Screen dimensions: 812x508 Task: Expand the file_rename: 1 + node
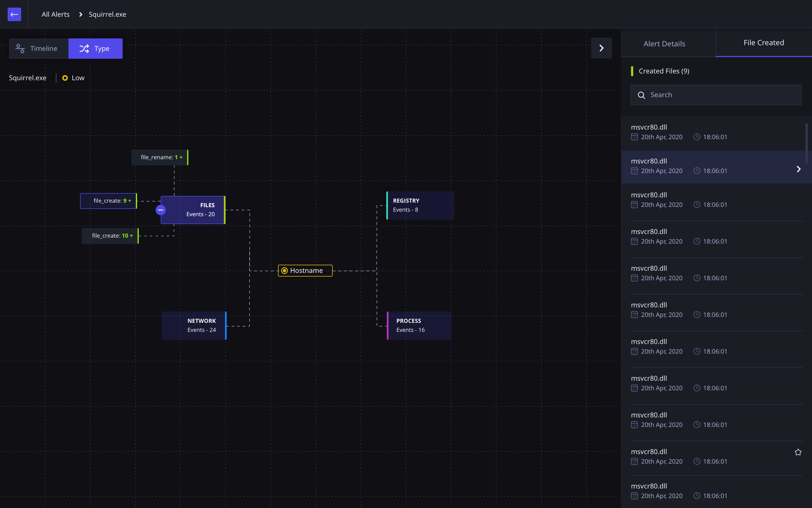[x=160, y=157]
